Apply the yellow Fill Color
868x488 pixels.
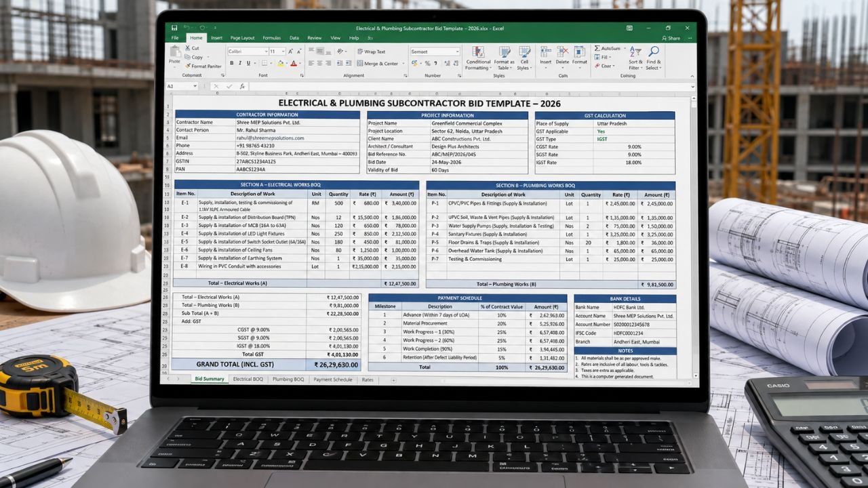[280, 63]
